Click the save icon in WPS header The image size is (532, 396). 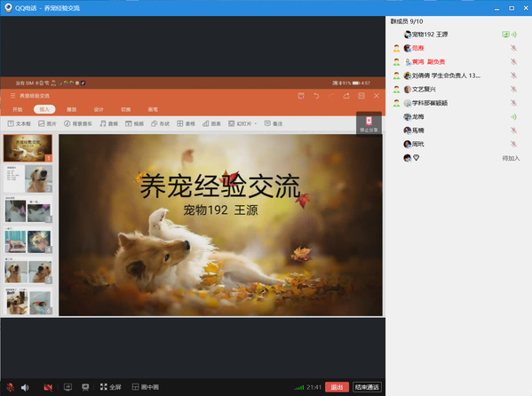(x=301, y=96)
